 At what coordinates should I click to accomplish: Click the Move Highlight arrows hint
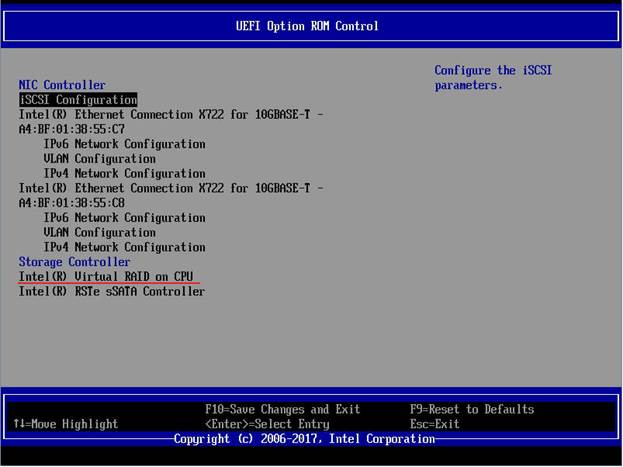click(66, 424)
